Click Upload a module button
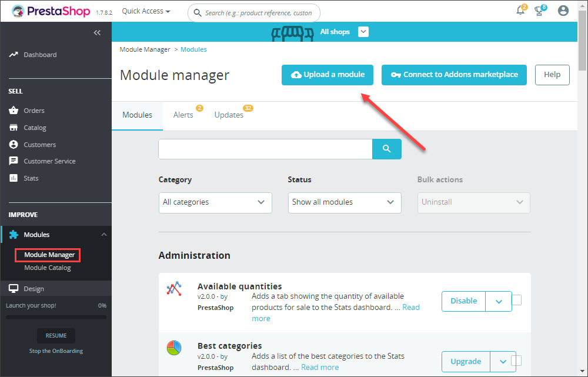Screen dimensions: 588x377 328,75
